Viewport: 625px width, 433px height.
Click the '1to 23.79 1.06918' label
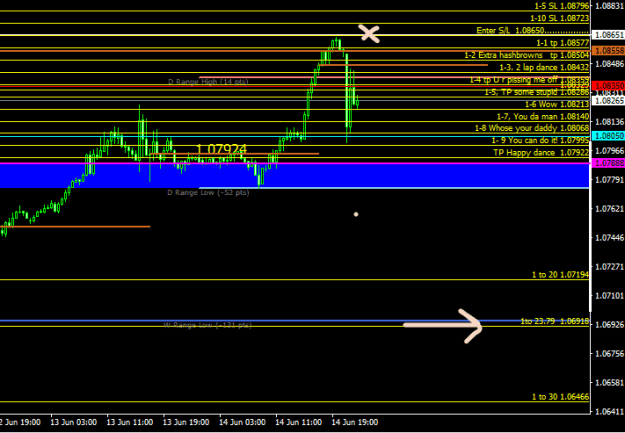click(555, 321)
